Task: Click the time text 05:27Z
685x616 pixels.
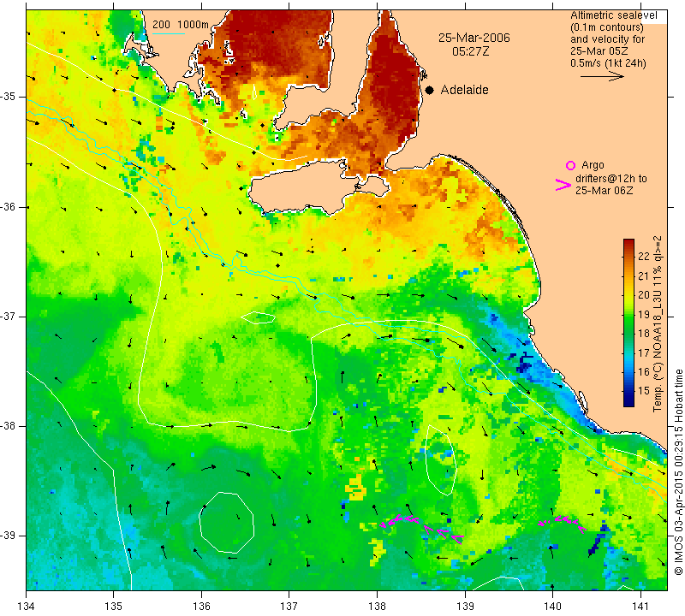Action: coord(470,51)
